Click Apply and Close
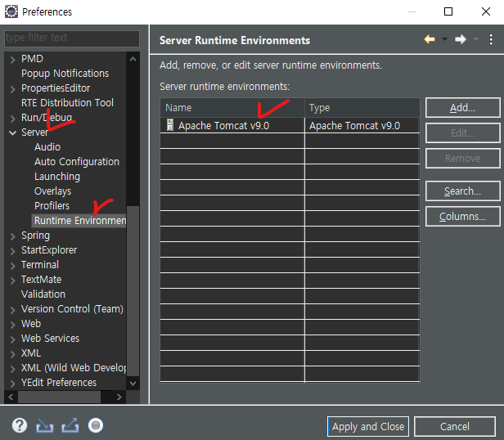 click(368, 426)
